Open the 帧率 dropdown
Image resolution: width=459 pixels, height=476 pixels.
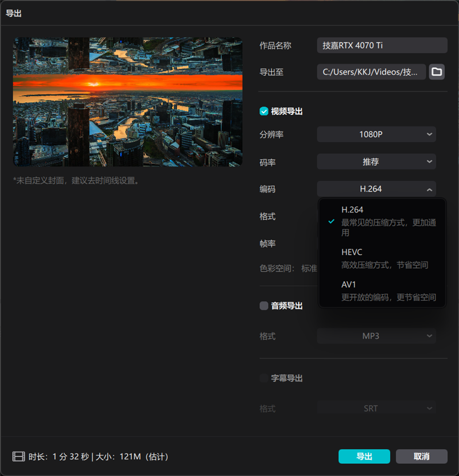tap(376, 243)
